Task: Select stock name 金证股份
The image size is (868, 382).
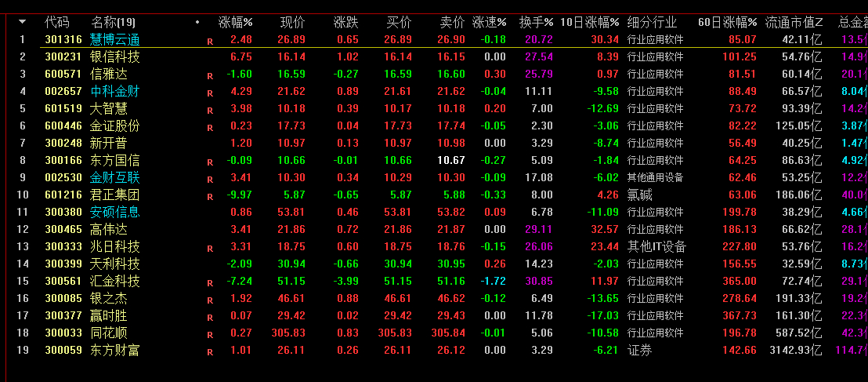Action: click(114, 126)
